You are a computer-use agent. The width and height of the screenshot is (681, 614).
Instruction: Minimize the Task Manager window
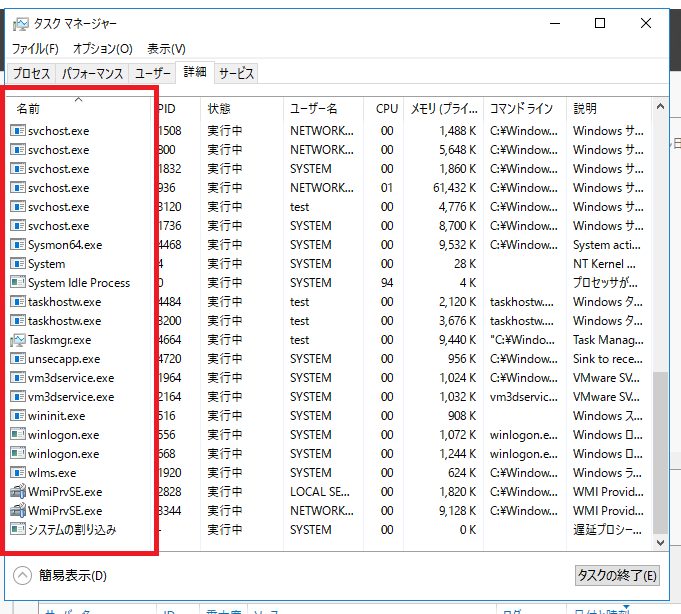(555, 23)
